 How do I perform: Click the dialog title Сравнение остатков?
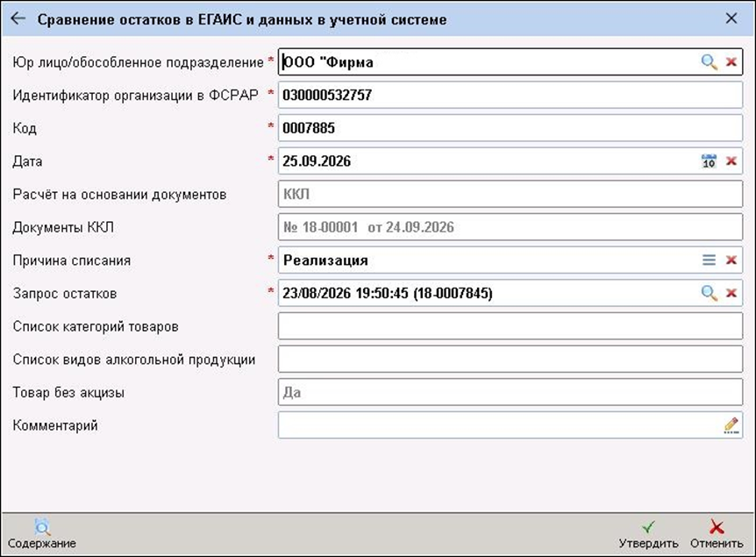(242, 19)
